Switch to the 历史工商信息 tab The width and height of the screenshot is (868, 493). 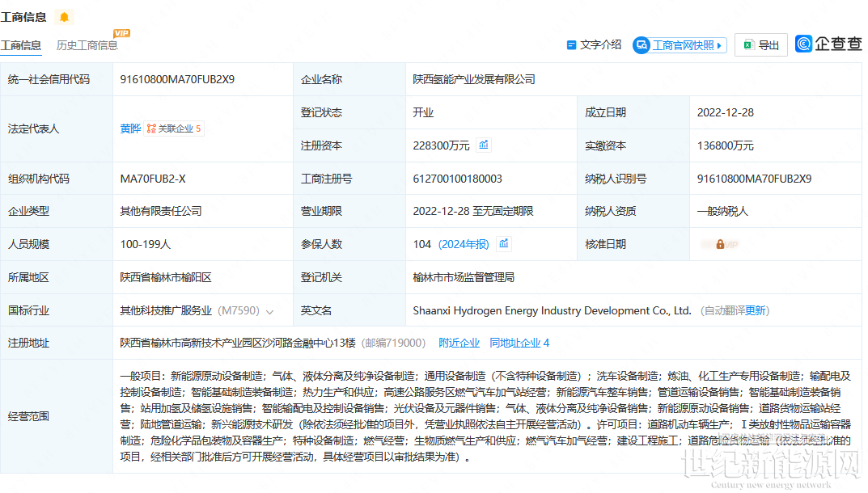click(x=87, y=45)
